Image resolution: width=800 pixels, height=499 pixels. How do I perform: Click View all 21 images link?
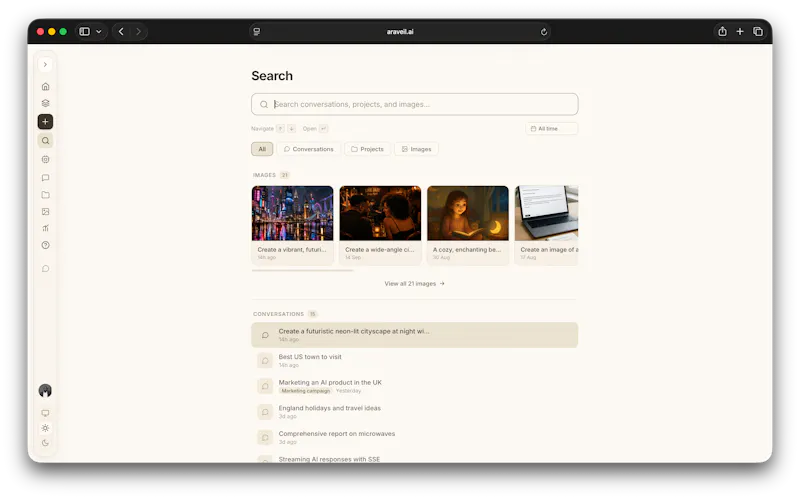[x=414, y=284]
